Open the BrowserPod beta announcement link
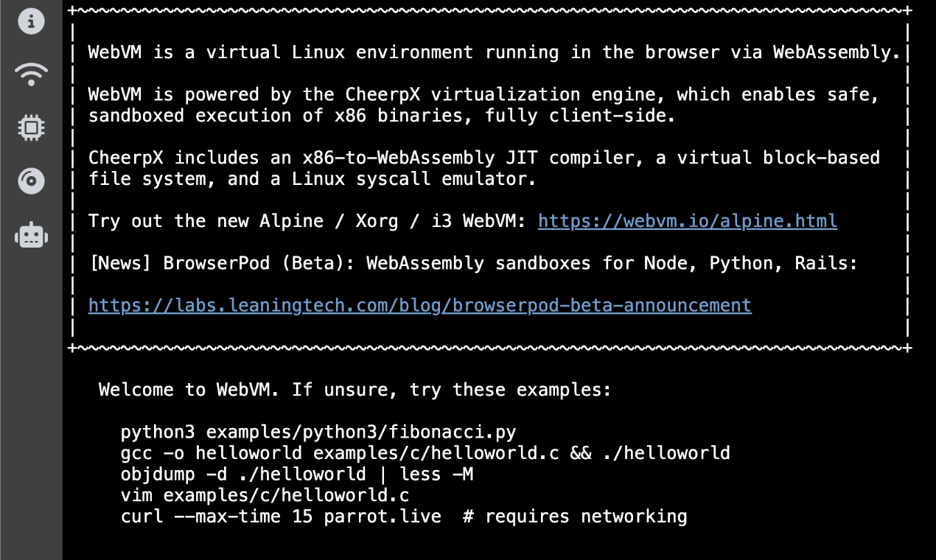The height and width of the screenshot is (560, 936). 419,305
